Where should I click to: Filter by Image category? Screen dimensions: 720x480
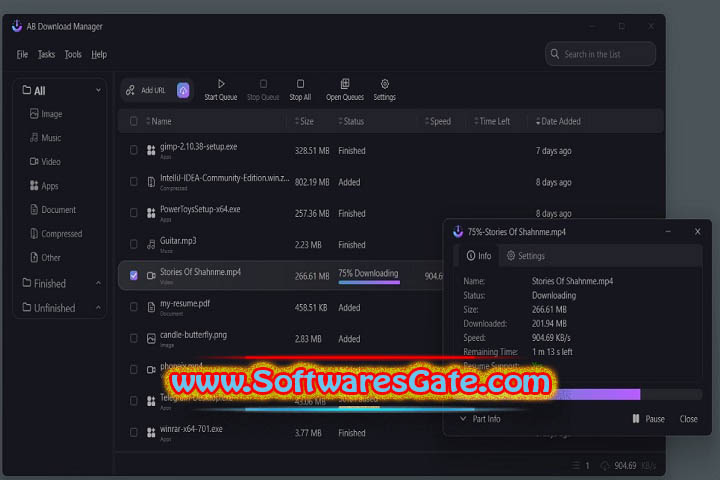[46, 114]
